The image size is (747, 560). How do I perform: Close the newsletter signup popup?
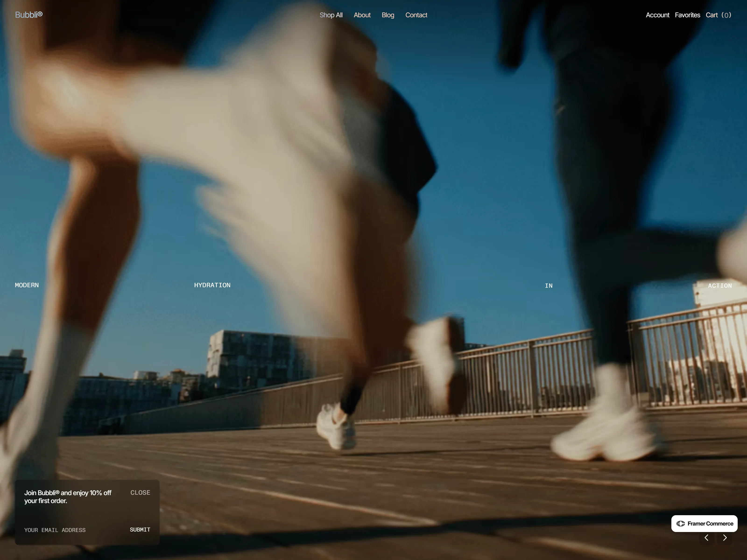pyautogui.click(x=140, y=493)
